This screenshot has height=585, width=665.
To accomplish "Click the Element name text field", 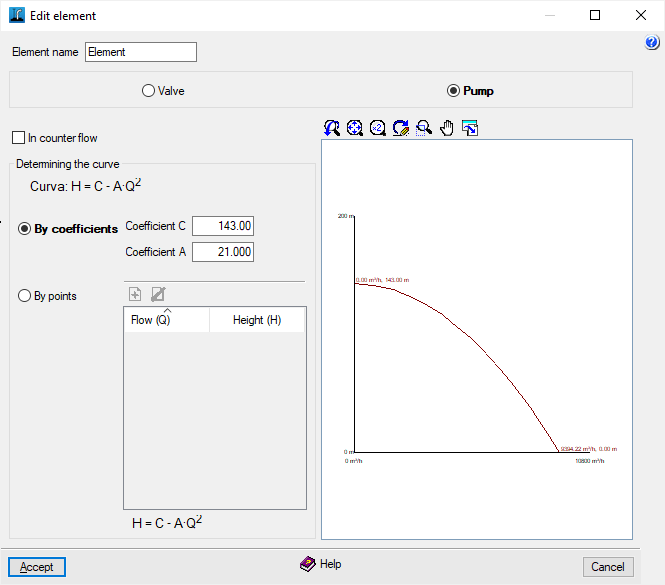I will click(x=141, y=52).
